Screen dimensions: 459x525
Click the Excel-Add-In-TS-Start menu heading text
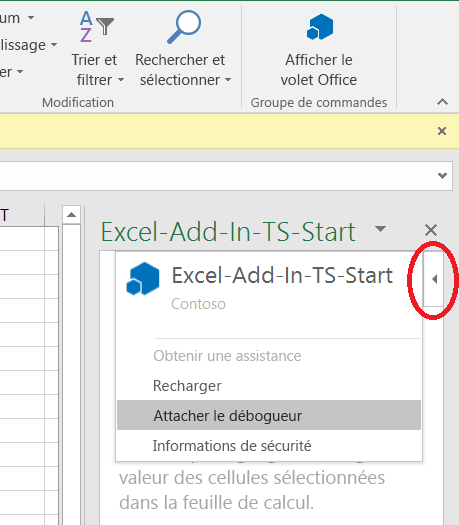click(282, 276)
